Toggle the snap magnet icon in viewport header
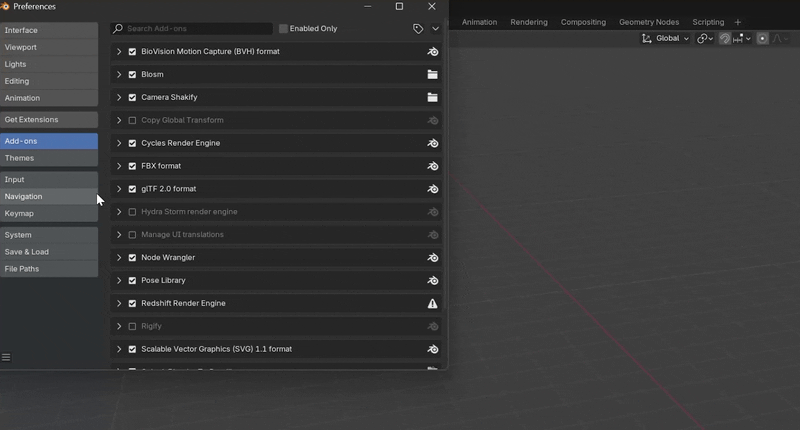The image size is (800, 430). pos(724,38)
